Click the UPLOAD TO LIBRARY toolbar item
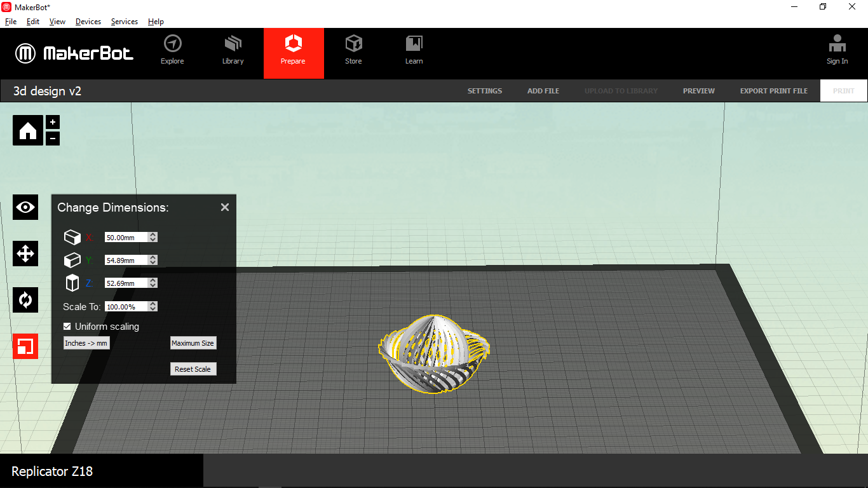The width and height of the screenshot is (868, 488). click(621, 91)
